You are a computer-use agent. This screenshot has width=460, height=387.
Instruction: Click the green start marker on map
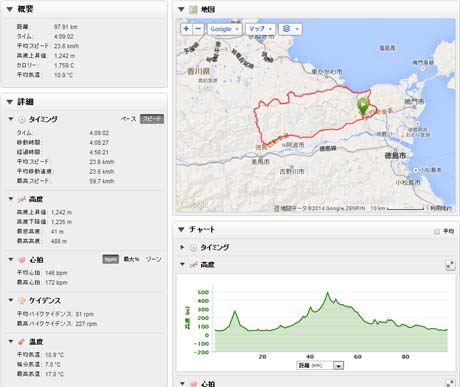coord(363,106)
